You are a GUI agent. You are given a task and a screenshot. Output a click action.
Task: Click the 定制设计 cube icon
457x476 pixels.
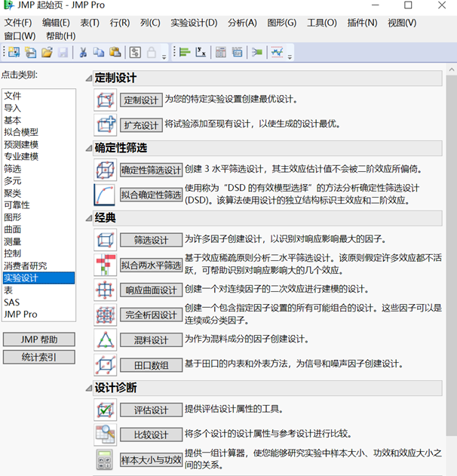[x=106, y=100]
